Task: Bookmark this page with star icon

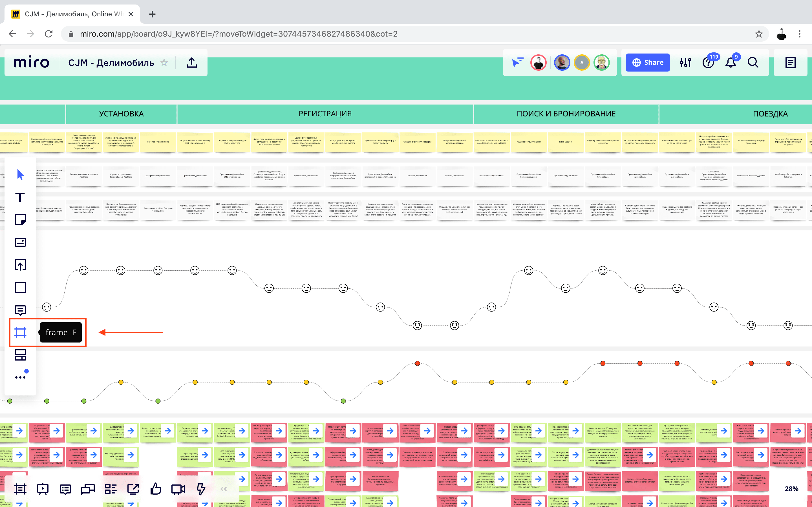Action: pyautogui.click(x=759, y=34)
